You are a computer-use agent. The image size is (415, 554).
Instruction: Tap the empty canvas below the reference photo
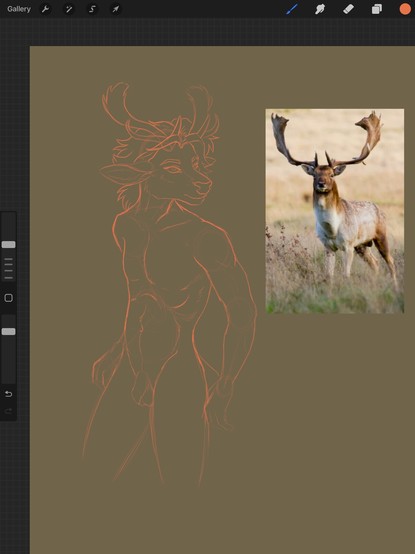334,424
